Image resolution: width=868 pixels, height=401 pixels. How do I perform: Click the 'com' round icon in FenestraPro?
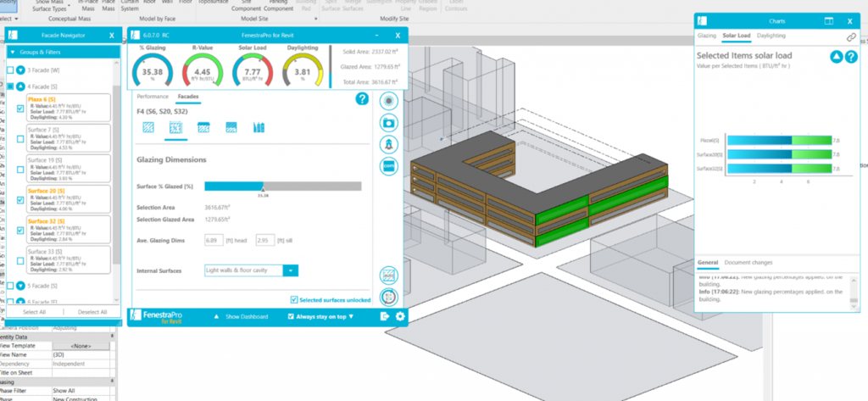(x=389, y=165)
